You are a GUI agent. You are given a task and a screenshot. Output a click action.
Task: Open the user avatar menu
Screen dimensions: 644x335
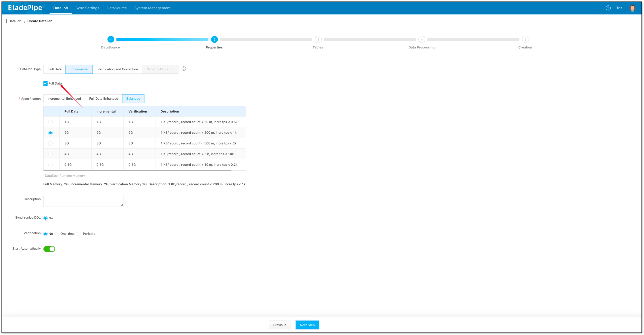point(632,8)
